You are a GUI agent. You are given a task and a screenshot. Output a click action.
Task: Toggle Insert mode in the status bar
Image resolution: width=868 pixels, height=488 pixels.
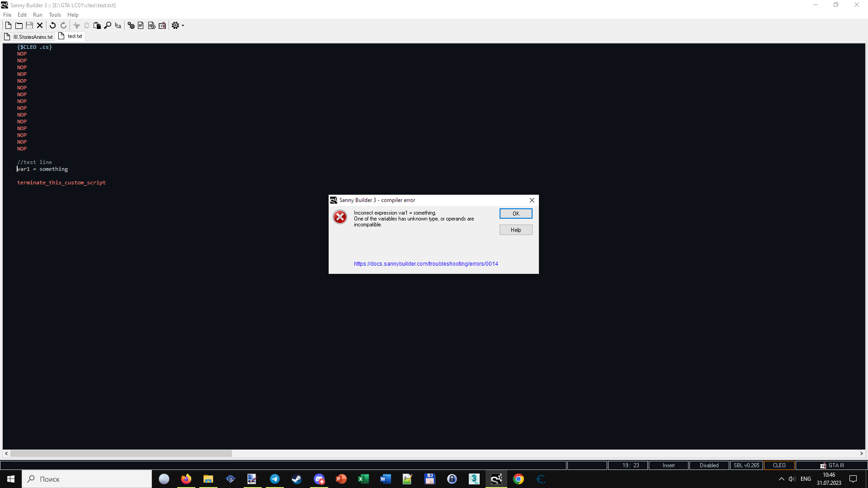[668, 465]
